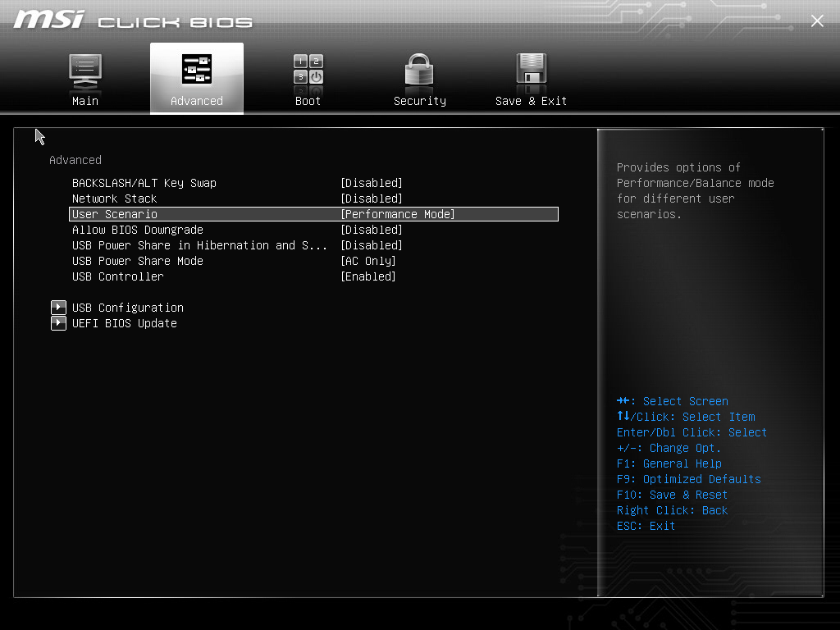This screenshot has width=840, height=630.
Task: Click the Advanced section heading
Action: coord(75,160)
